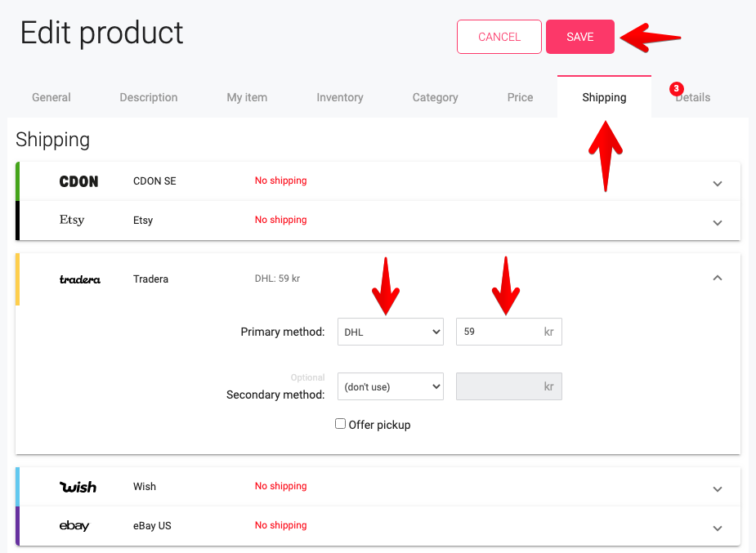Click the Etsy marketplace logo
The height and width of the screenshot is (553, 756).
[x=72, y=221]
